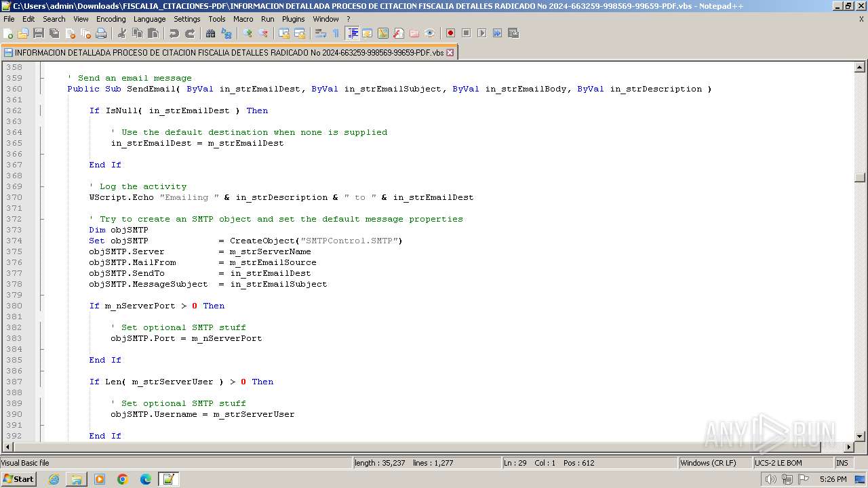
Task: Open the Macro menu
Action: pos(243,19)
